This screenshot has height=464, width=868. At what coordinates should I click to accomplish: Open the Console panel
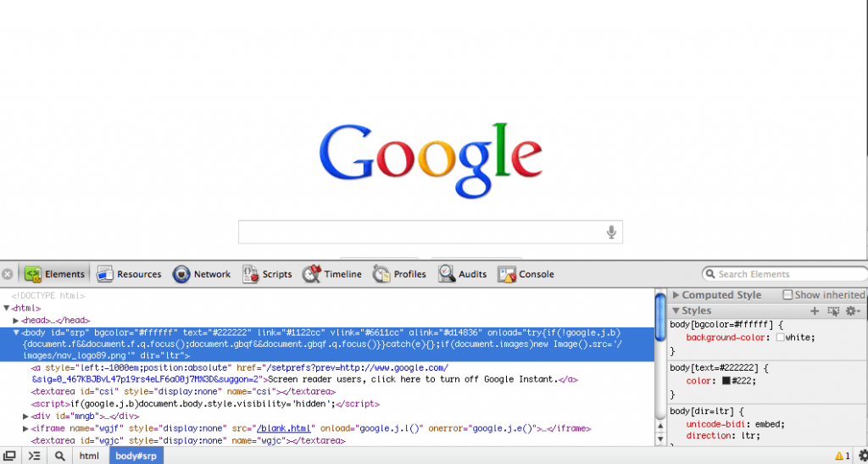click(526, 274)
